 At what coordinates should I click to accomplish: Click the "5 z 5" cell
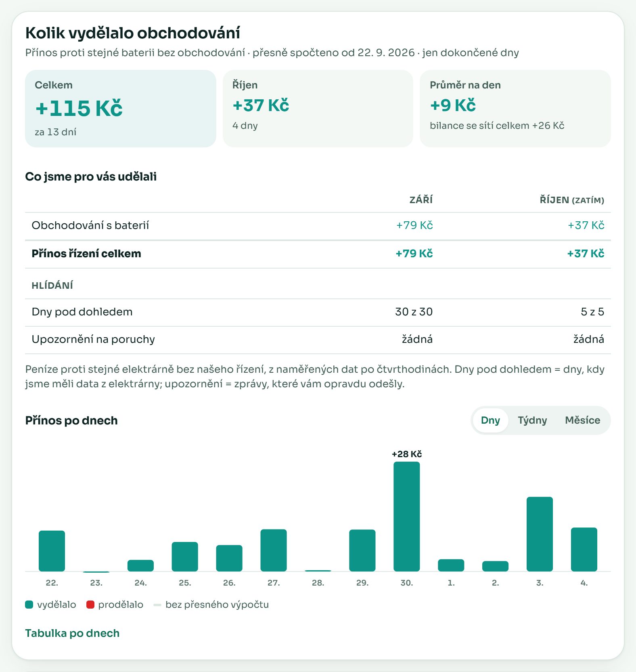click(592, 312)
